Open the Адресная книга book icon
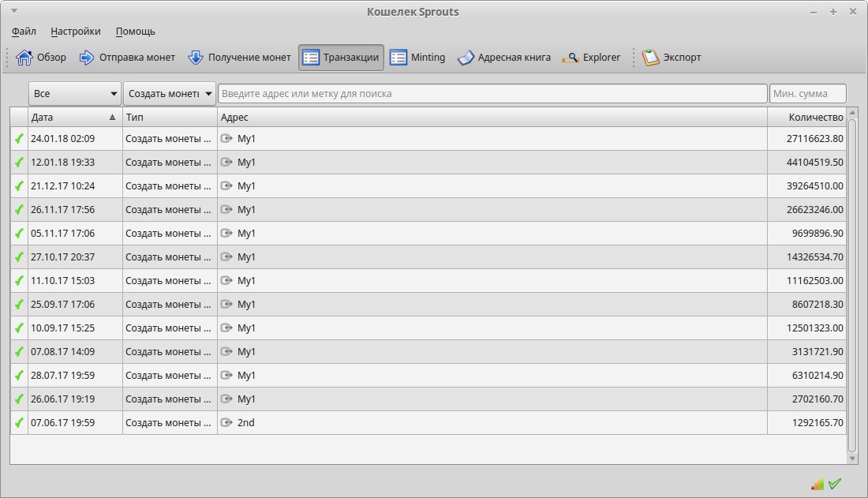 (x=466, y=58)
